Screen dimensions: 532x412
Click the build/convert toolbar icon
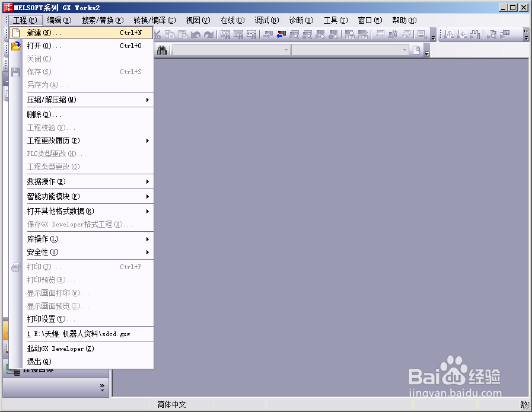[x=380, y=34]
